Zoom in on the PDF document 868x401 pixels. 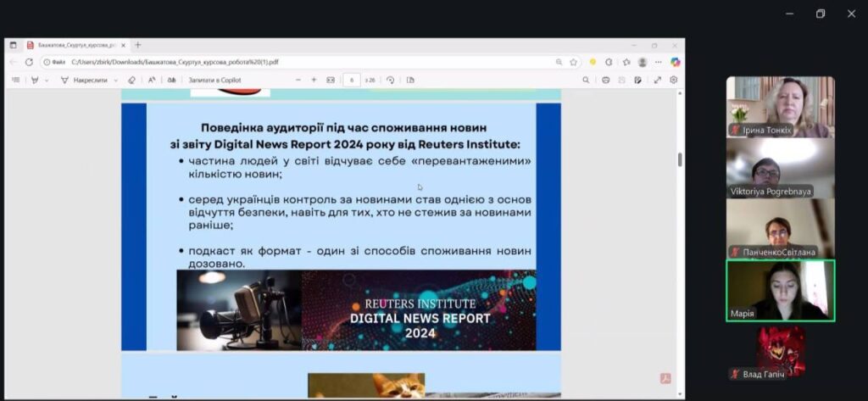(x=314, y=80)
